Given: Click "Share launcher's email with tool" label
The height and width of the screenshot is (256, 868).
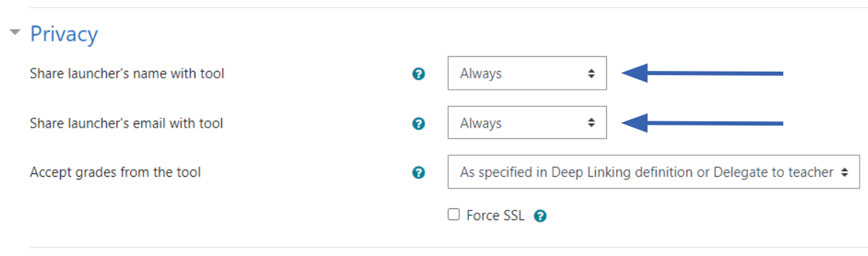Looking at the screenshot, I should (127, 123).
